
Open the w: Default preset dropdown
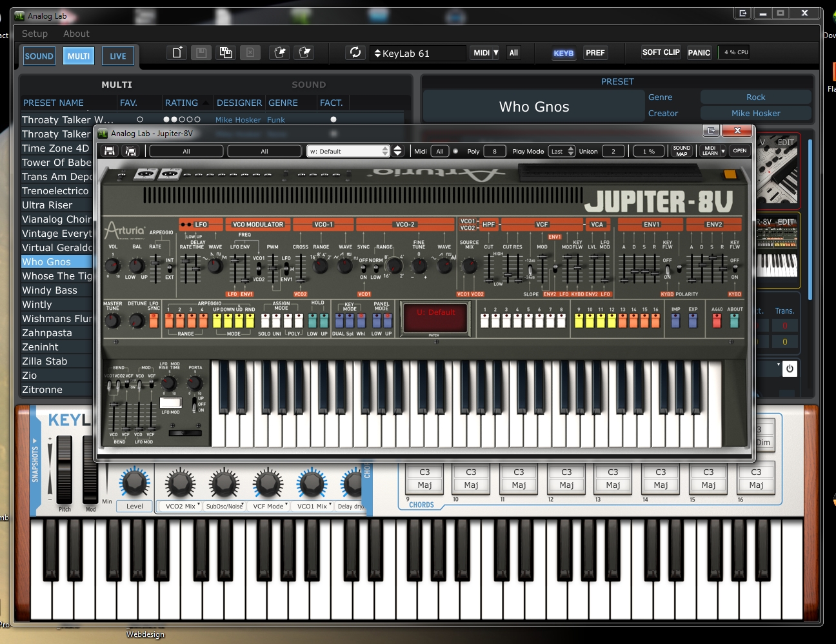tap(348, 151)
